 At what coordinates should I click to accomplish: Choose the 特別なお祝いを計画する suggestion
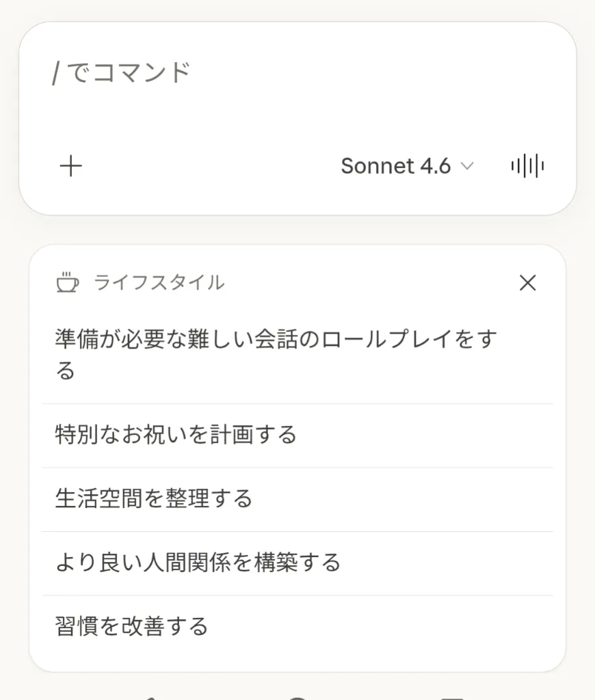176,435
